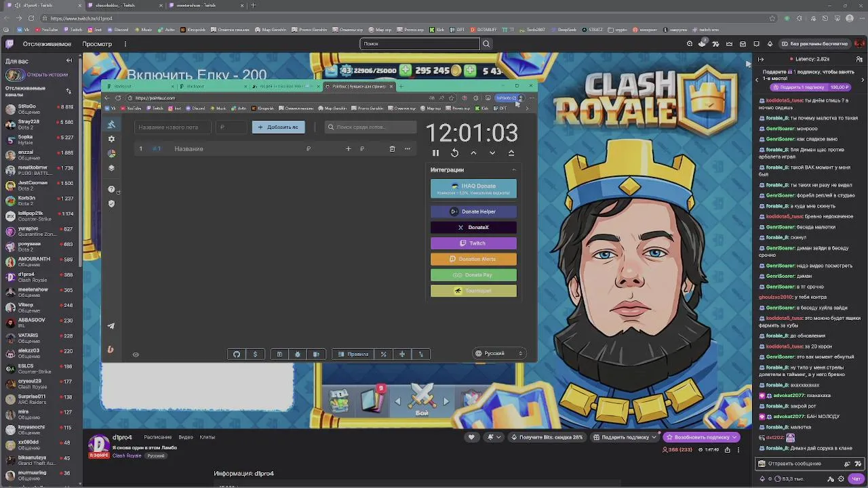Collapse the Для вас sidebar

[68, 61]
